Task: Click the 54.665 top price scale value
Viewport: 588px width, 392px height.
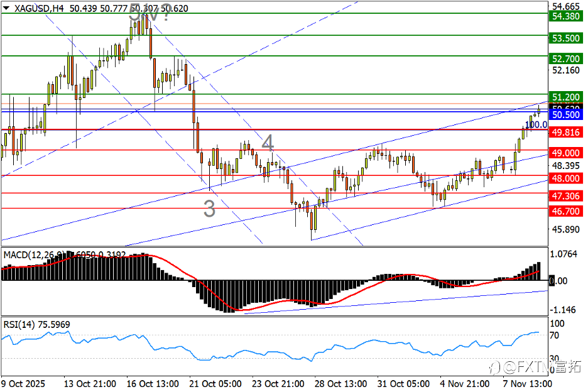Action: (x=566, y=6)
